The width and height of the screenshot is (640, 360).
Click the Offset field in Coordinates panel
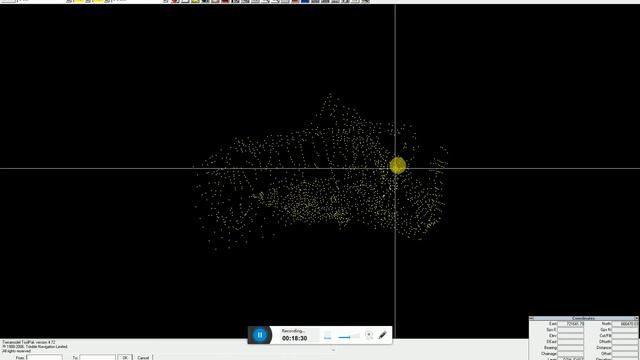click(x=625, y=353)
